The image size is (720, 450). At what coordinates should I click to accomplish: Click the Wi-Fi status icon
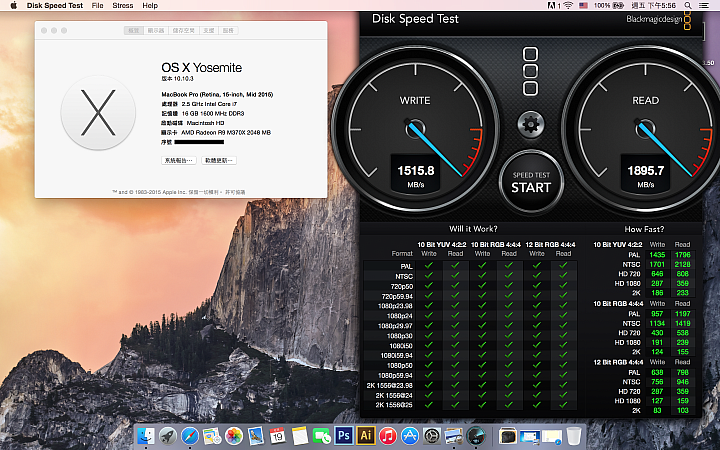568,6
